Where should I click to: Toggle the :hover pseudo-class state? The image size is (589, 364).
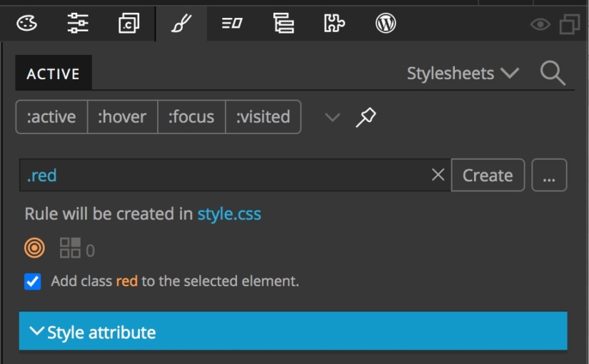[123, 117]
